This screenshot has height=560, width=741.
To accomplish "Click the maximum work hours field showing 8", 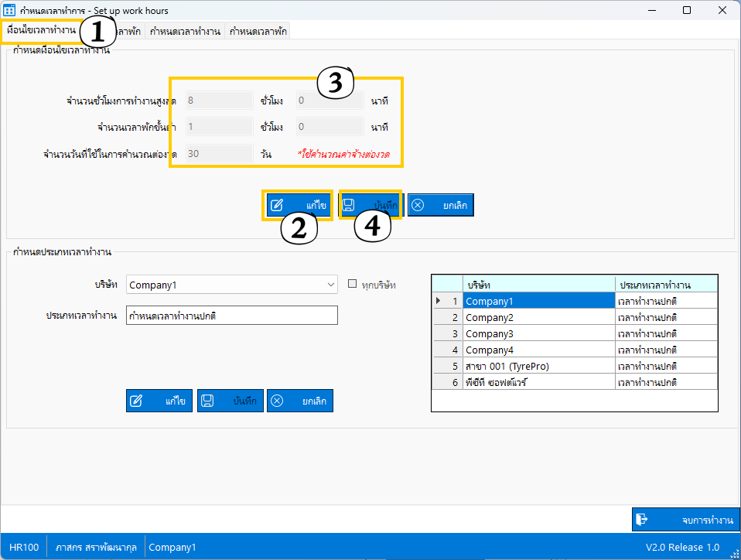I will [217, 100].
